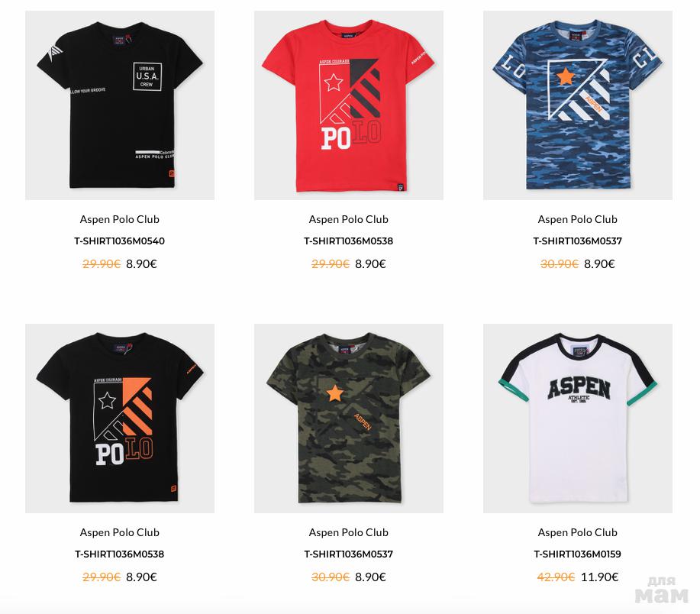The height and width of the screenshot is (614, 700).
Task: Open the green camouflage star t-shirt image
Action: point(349,418)
